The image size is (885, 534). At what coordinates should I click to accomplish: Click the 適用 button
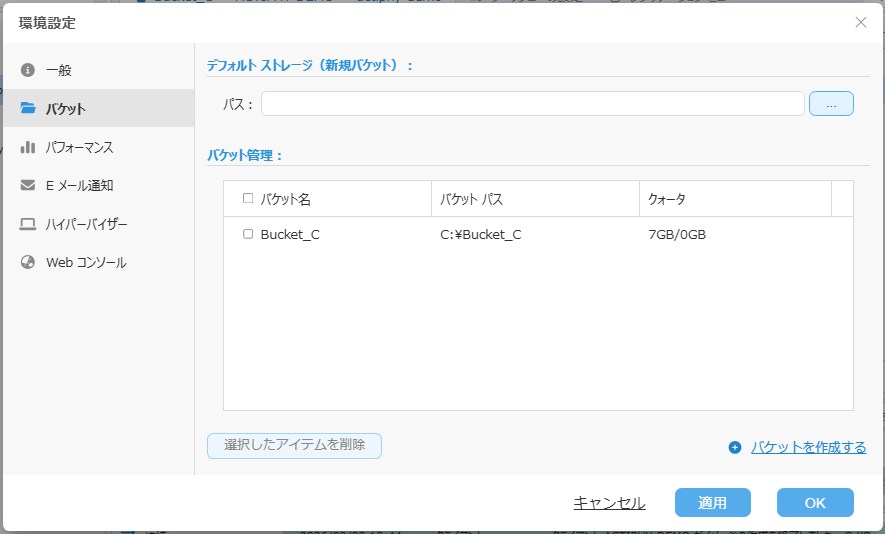point(712,502)
